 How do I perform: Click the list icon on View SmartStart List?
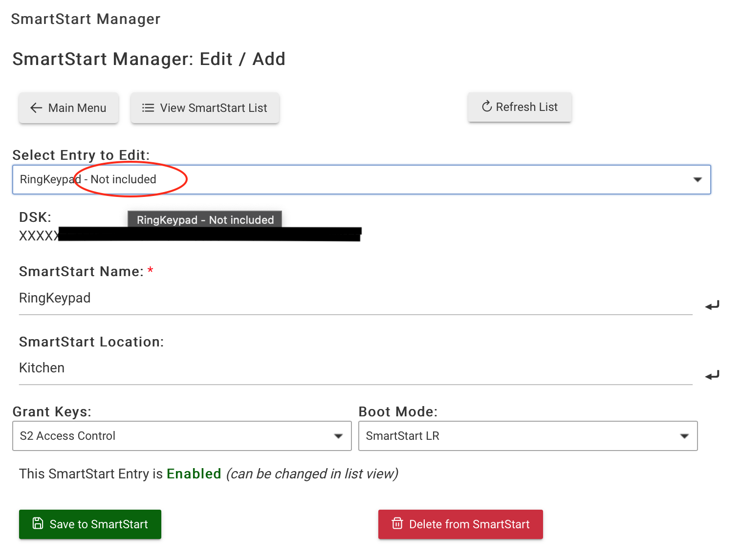[148, 108]
